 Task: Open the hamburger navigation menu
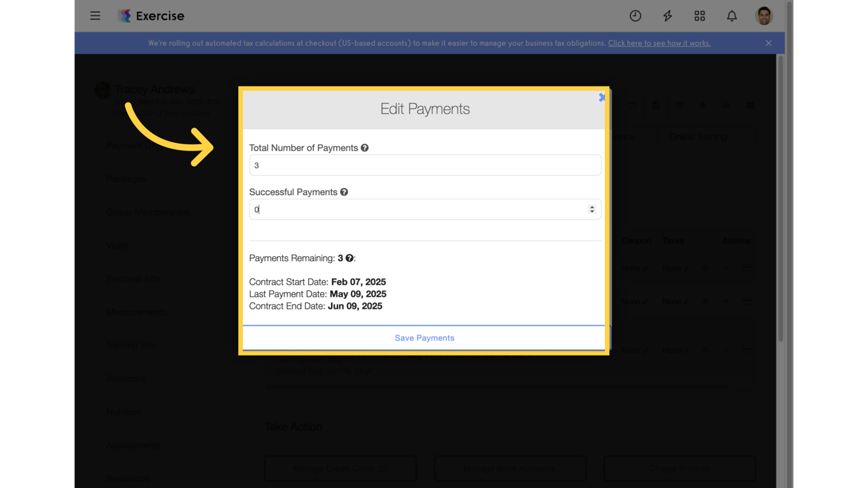tap(95, 16)
